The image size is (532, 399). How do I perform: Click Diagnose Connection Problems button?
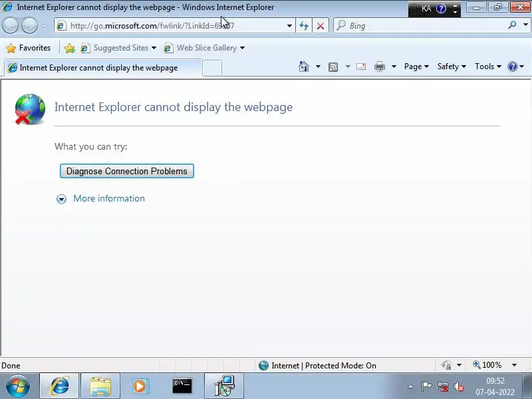(127, 171)
